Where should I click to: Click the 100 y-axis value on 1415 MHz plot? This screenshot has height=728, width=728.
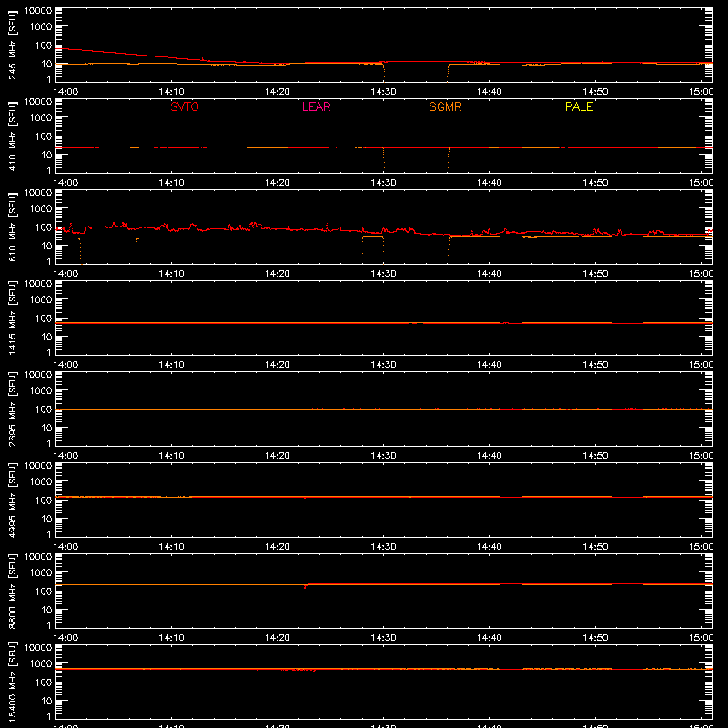44,318
